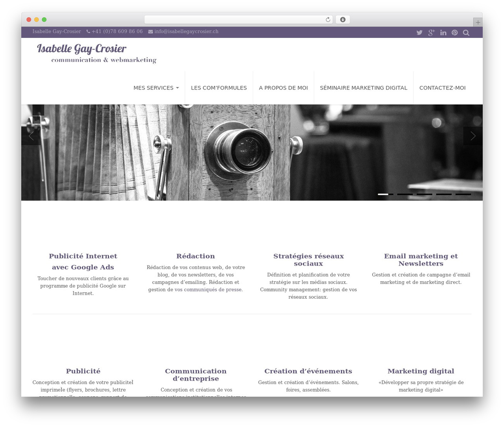Click the browser address bar
The width and height of the screenshot is (504, 427).
click(x=238, y=20)
